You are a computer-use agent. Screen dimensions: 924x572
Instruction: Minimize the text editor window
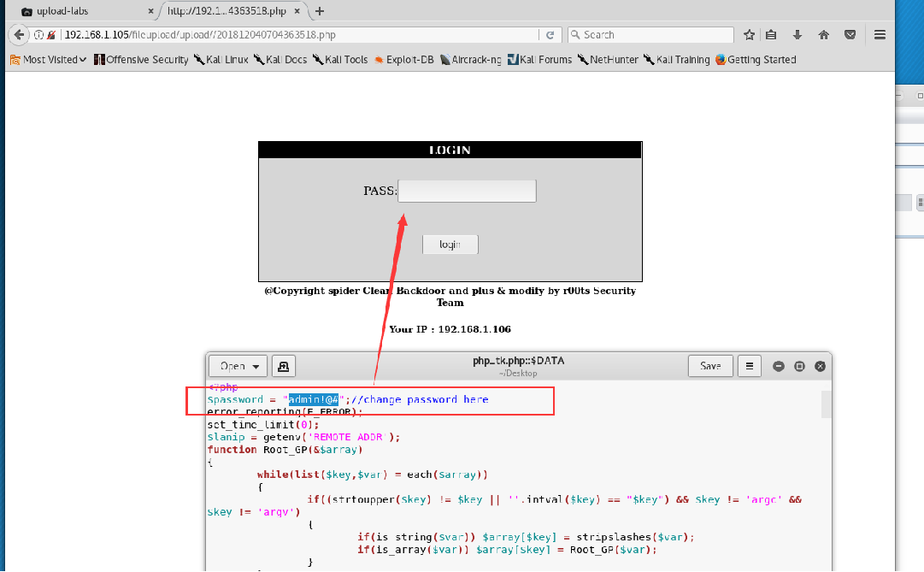(x=779, y=366)
